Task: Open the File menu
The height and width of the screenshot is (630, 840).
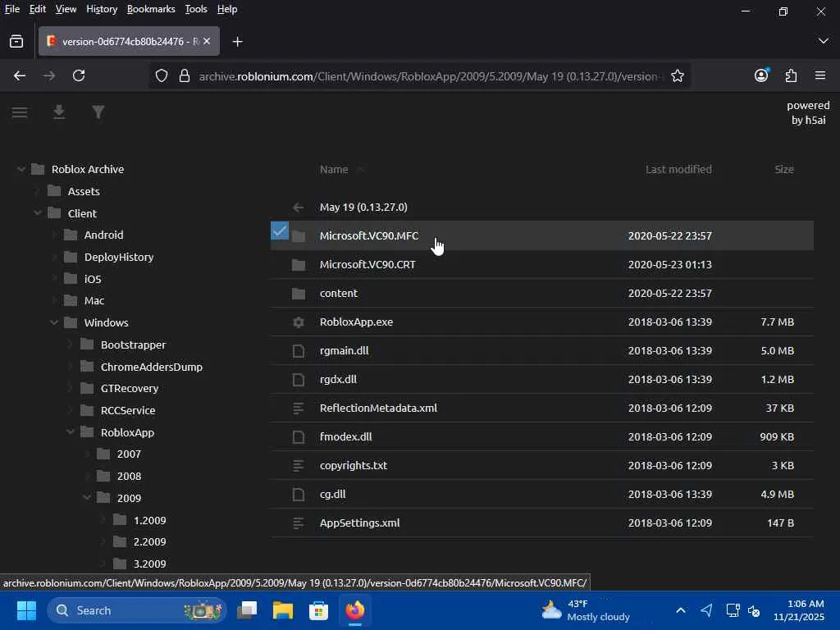Action: [x=11, y=9]
